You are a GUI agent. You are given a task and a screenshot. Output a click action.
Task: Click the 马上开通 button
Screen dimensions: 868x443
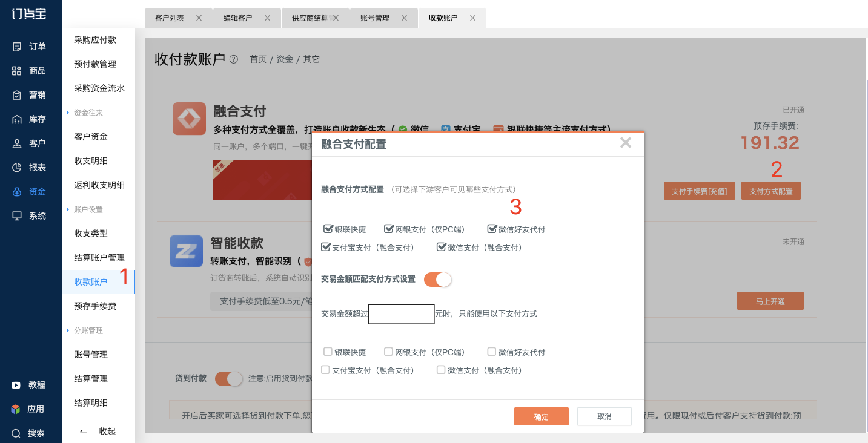[770, 301]
